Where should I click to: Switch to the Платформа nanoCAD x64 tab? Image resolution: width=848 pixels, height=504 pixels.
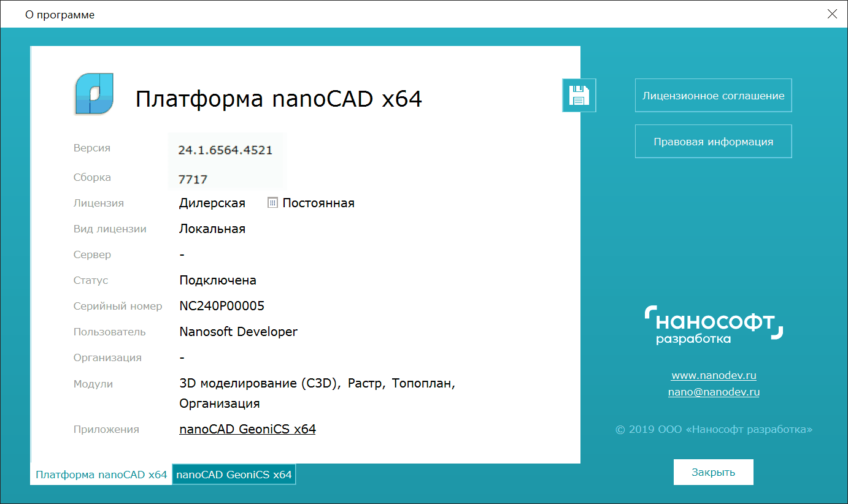pos(101,474)
